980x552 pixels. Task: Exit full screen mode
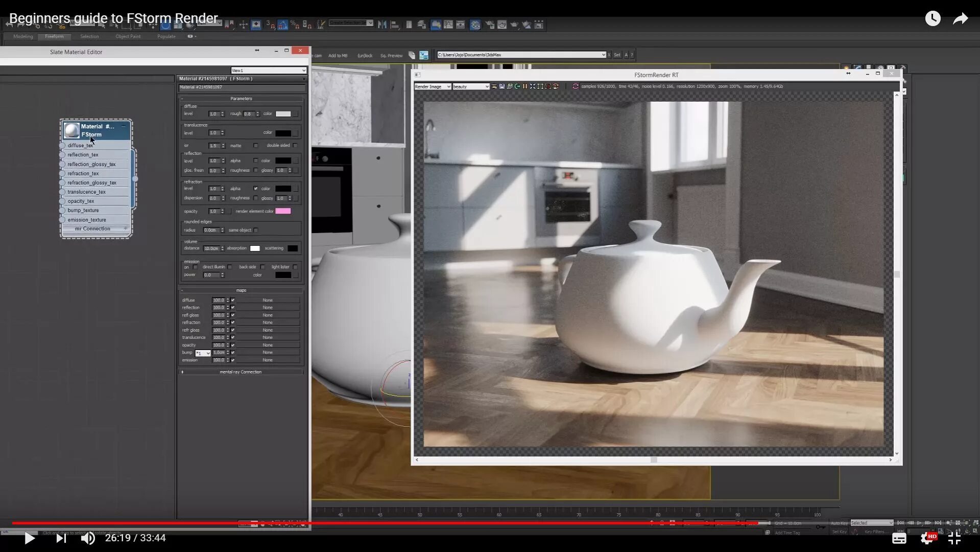point(954,538)
